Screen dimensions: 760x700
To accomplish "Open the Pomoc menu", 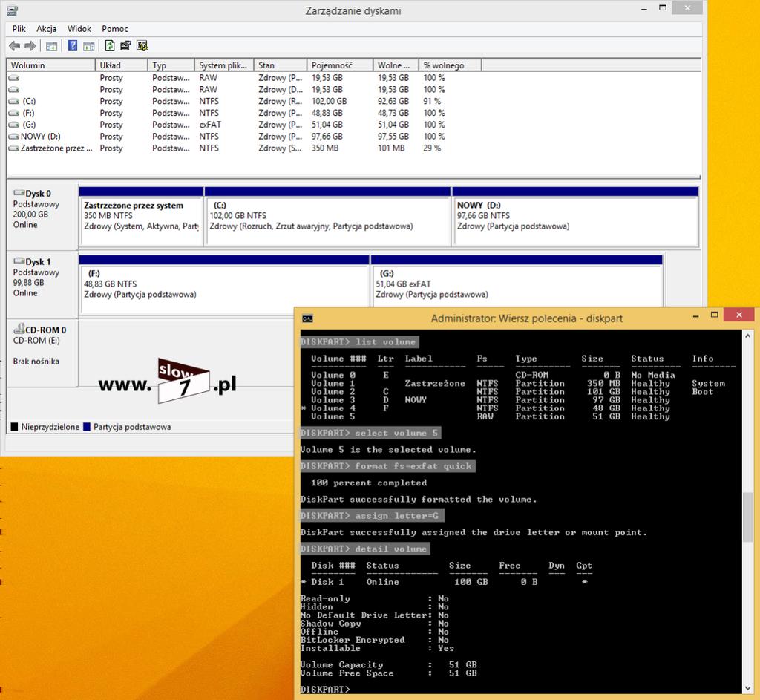I will (x=115, y=29).
